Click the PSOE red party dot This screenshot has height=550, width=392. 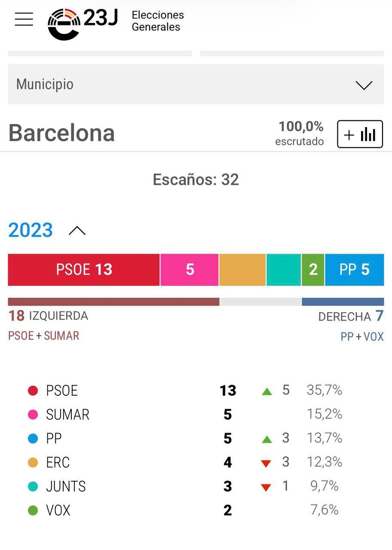(33, 391)
